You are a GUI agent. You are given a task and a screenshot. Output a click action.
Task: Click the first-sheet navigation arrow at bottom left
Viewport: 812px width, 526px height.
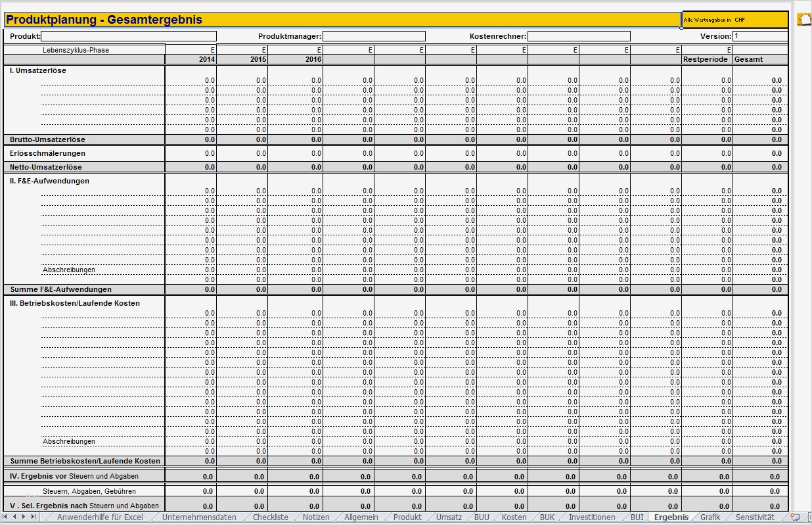click(x=5, y=517)
